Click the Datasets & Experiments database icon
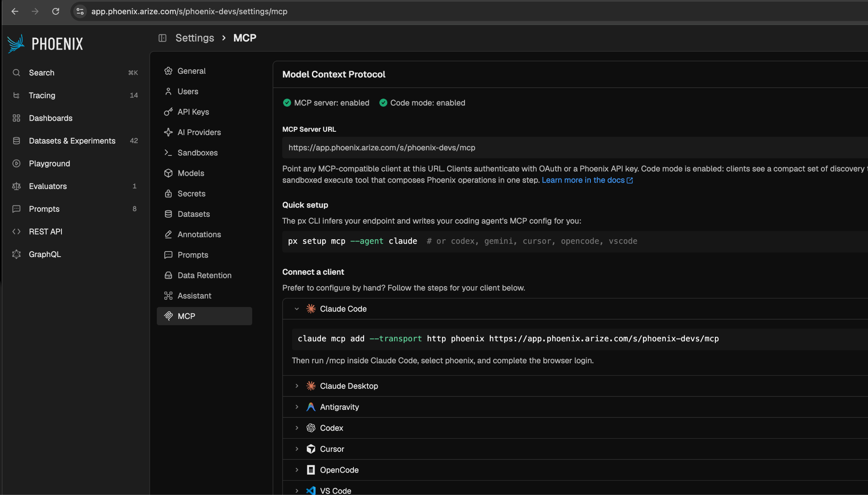The image size is (868, 495). point(17,141)
